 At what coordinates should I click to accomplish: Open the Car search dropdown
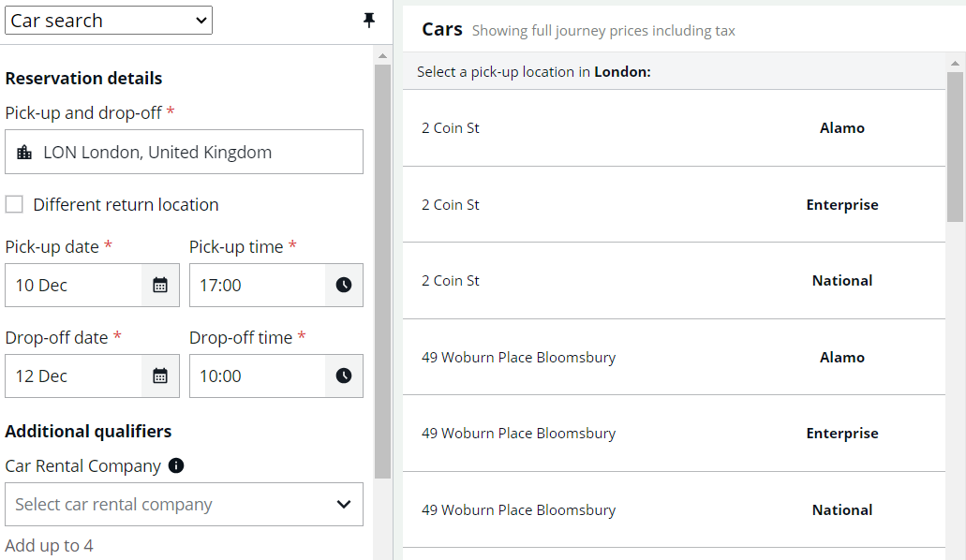point(109,21)
